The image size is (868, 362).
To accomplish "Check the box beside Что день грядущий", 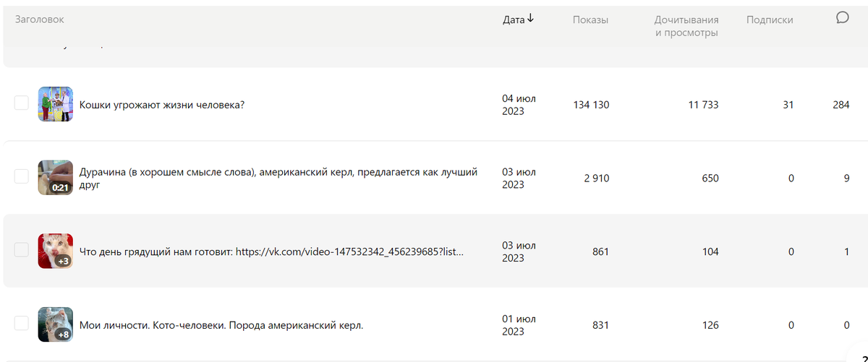I will pos(22,250).
